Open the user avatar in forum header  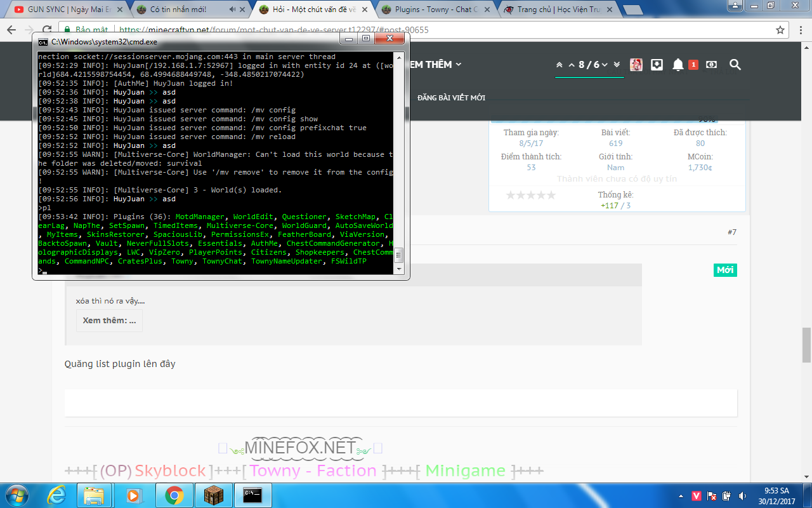pyautogui.click(x=636, y=65)
